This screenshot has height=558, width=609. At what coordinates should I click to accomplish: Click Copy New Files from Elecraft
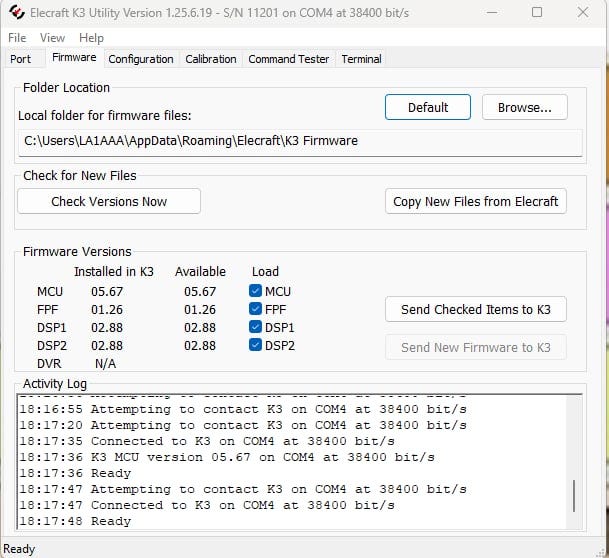coord(476,201)
